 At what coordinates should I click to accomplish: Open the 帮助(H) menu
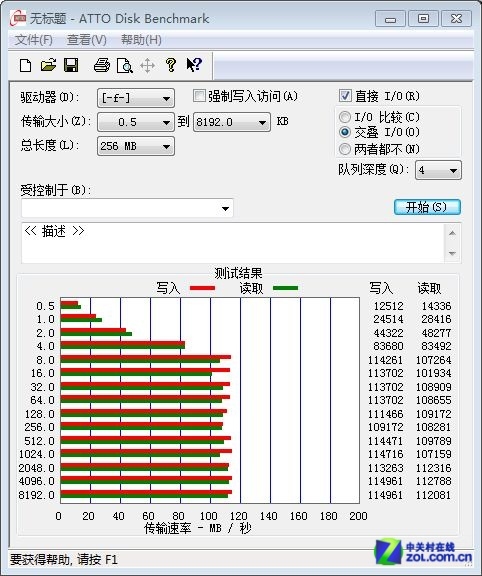click(141, 40)
